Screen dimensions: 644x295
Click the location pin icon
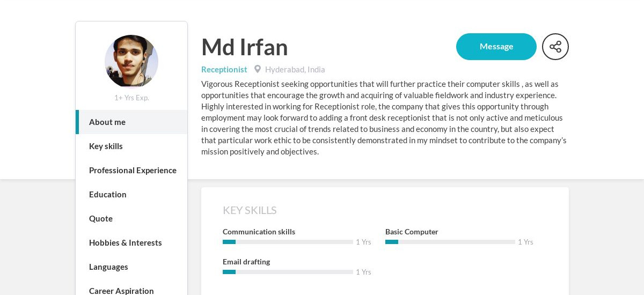[258, 69]
